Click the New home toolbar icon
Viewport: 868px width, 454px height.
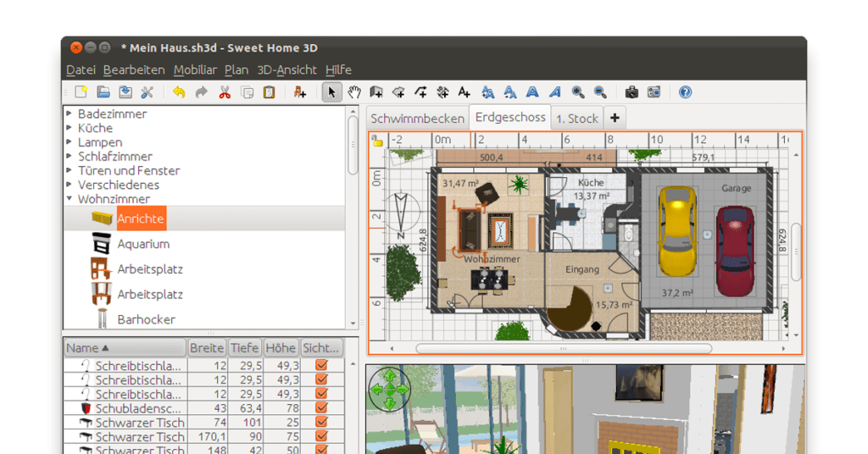(81, 91)
